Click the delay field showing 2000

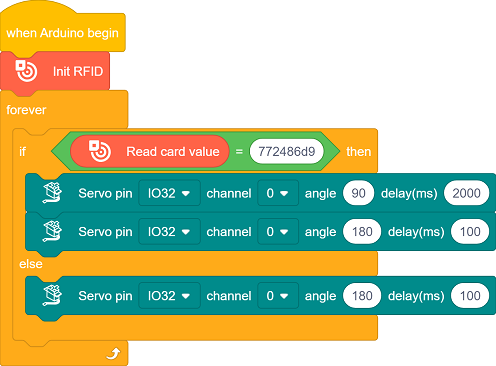pos(466,193)
